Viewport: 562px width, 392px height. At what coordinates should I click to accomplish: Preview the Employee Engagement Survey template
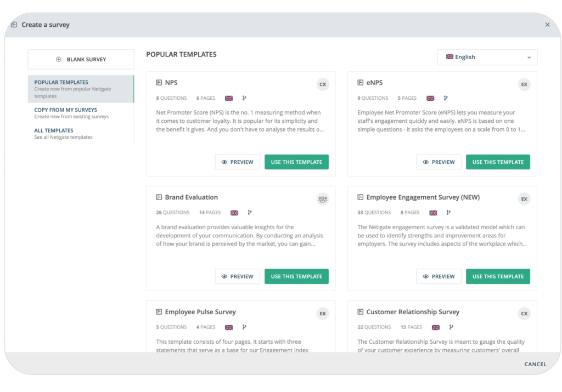tap(439, 276)
